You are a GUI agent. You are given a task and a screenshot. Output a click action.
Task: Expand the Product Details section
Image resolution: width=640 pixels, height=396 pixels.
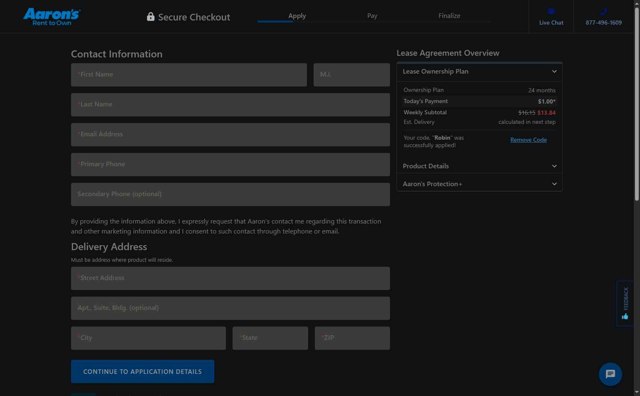pos(479,166)
